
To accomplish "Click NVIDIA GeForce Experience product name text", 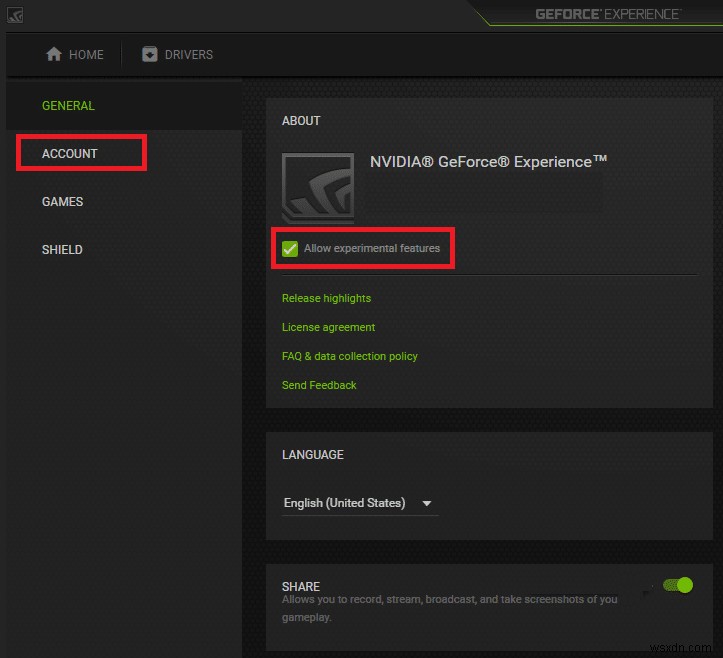I will tap(488, 162).
